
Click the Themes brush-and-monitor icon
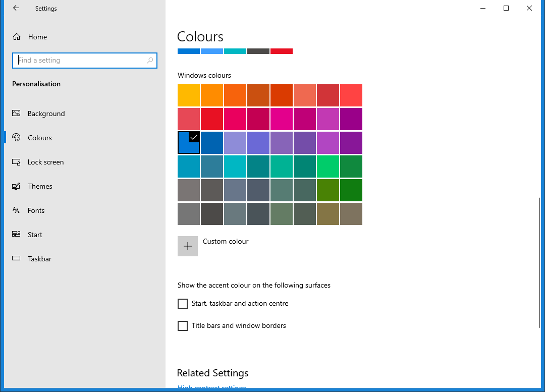(16, 186)
